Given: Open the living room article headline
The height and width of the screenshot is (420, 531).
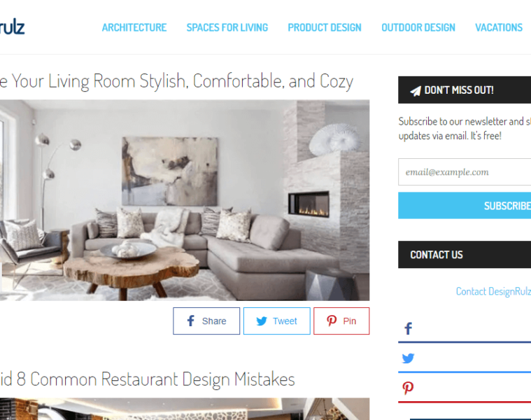Looking at the screenshot, I should click(x=176, y=81).
